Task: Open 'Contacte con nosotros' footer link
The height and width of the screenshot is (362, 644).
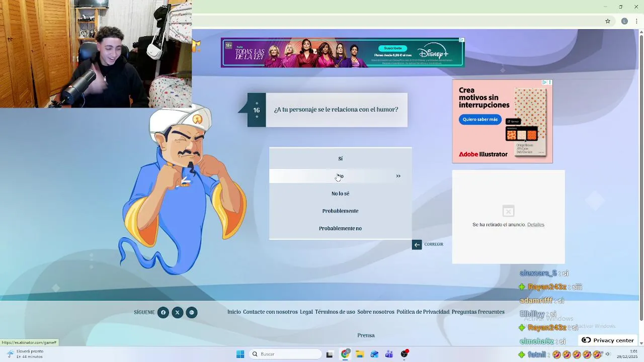Action: (270, 312)
